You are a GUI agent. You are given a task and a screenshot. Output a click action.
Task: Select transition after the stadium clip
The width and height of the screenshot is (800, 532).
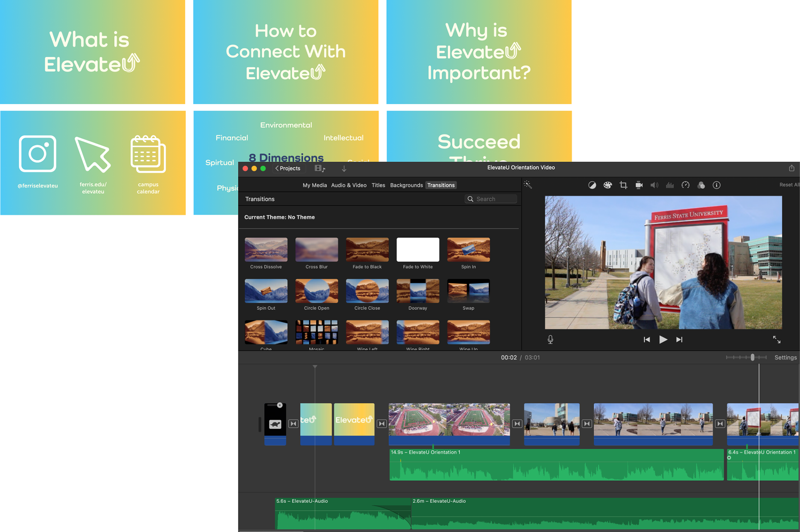[x=517, y=424]
